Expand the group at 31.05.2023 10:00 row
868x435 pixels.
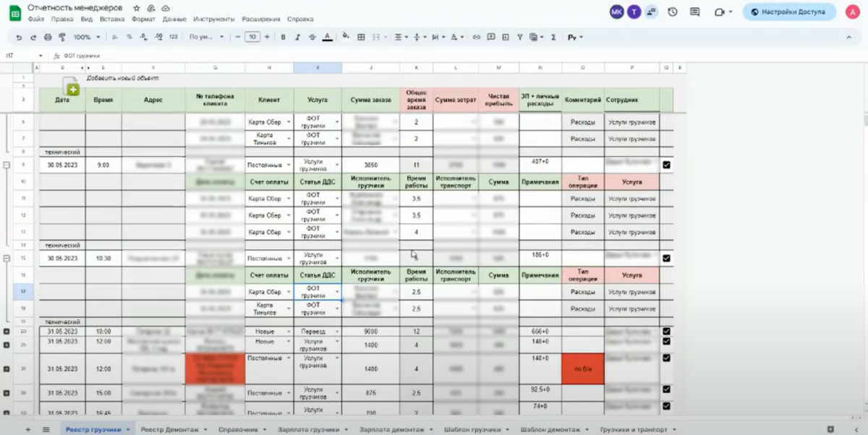[x=7, y=331]
